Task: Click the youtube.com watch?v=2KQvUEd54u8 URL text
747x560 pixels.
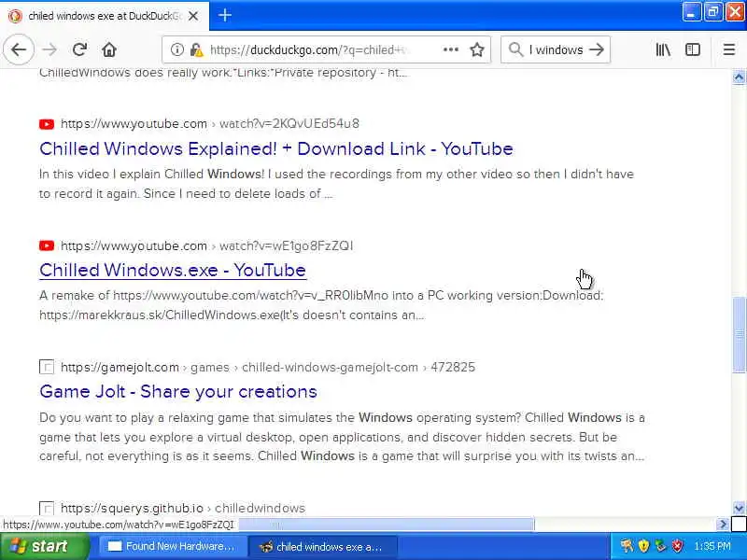Action: point(210,124)
